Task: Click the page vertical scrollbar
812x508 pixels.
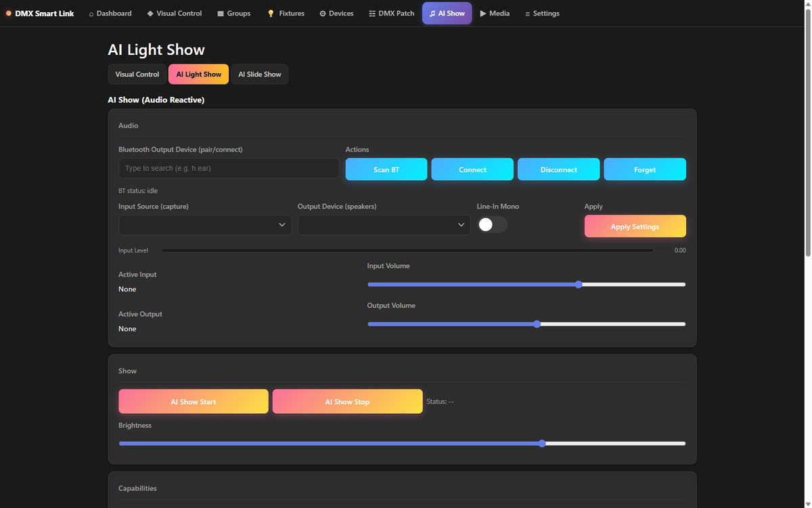Action: (807, 133)
